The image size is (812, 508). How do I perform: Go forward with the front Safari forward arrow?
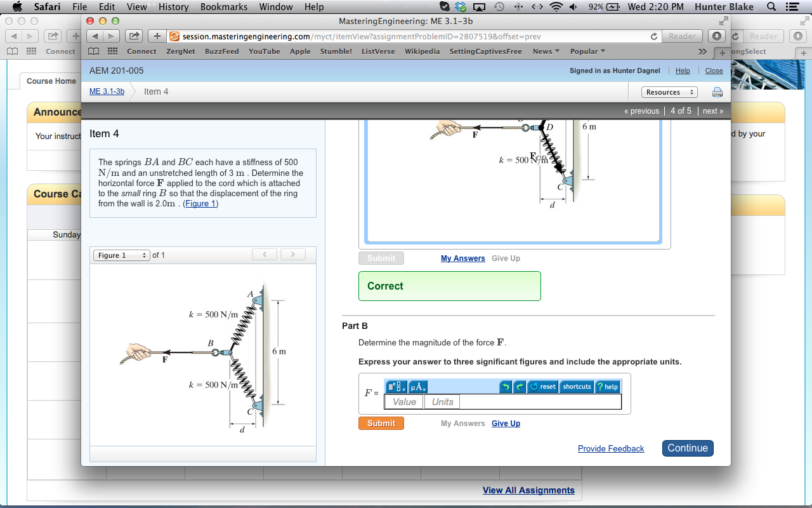tap(111, 36)
